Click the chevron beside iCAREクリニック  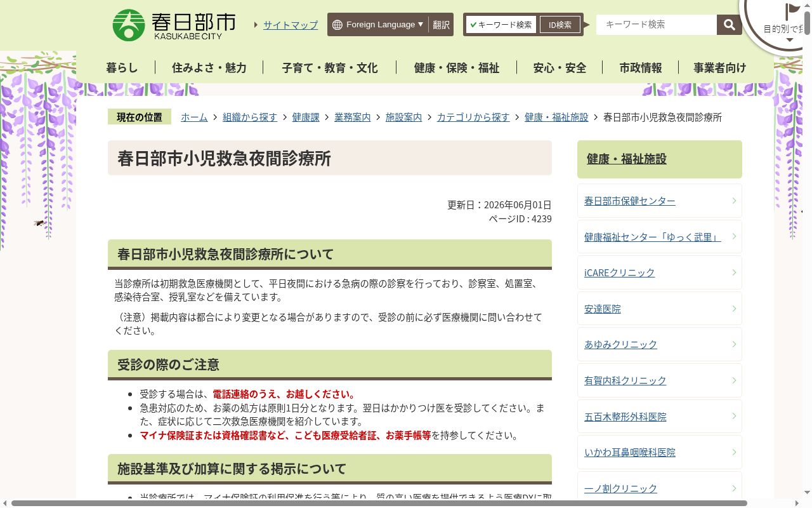734,272
